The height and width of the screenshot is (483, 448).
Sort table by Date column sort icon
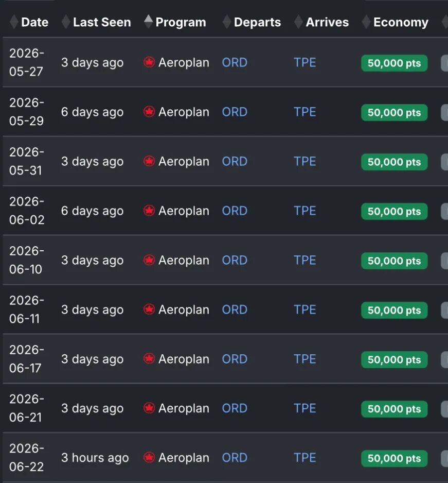pyautogui.click(x=14, y=22)
